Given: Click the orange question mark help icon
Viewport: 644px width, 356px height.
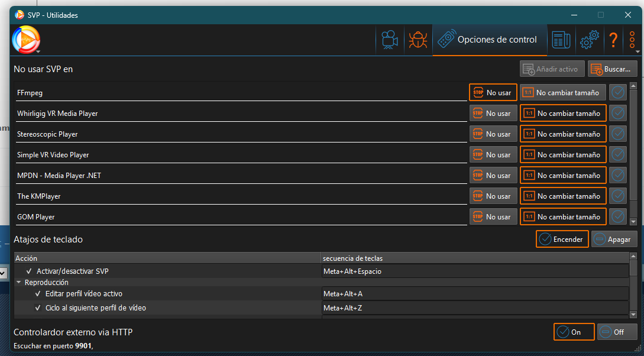Looking at the screenshot, I should coord(613,40).
